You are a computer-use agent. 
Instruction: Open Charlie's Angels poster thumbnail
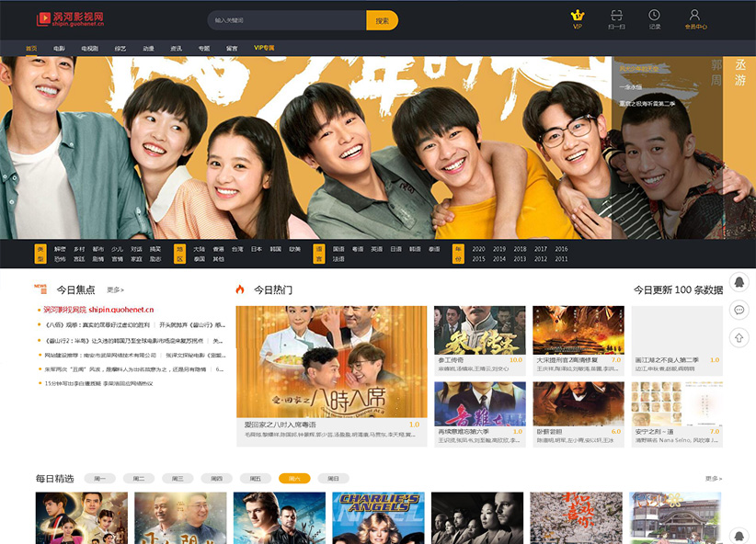377,517
